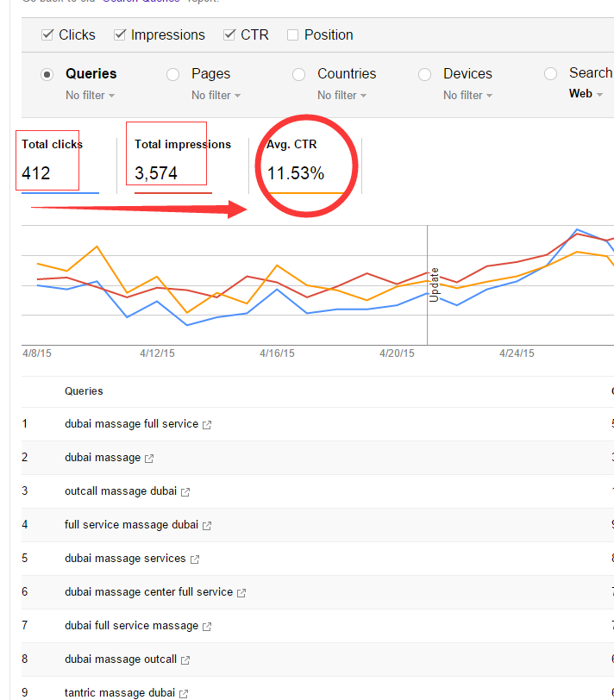Click the 'dubai massage services' query
This screenshot has height=700, width=614.
point(125,559)
